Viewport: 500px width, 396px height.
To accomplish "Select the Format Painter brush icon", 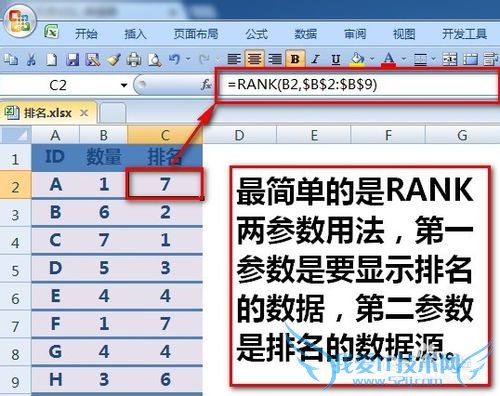I will click(x=113, y=60).
